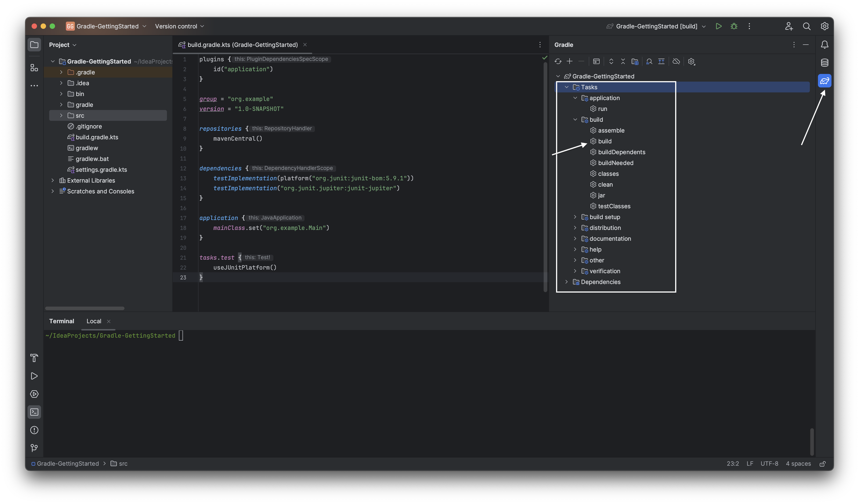This screenshot has width=859, height=504.
Task: Link a Gradle project with plus icon
Action: click(x=570, y=61)
